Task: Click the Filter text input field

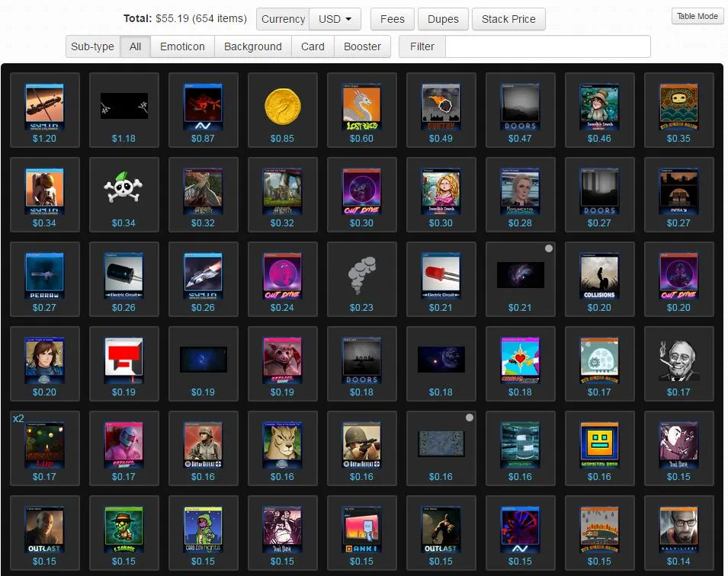Action: point(548,46)
